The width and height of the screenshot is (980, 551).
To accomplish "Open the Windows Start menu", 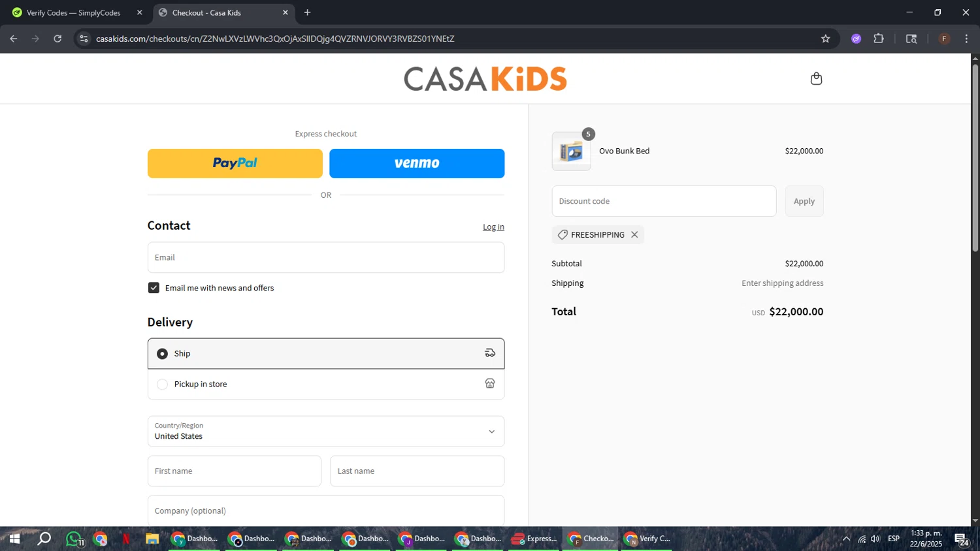I will (14, 539).
